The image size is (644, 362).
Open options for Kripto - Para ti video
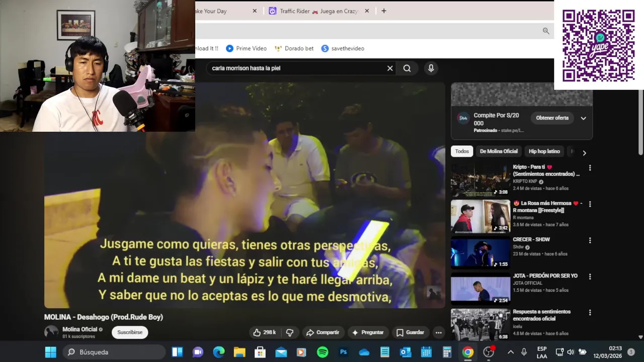coord(590,168)
